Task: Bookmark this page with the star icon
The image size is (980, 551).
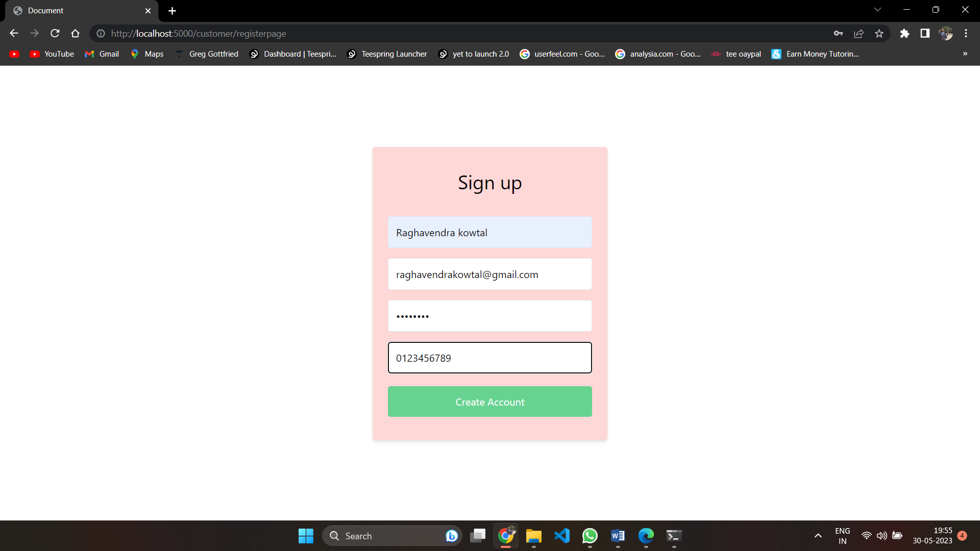Action: (x=879, y=33)
